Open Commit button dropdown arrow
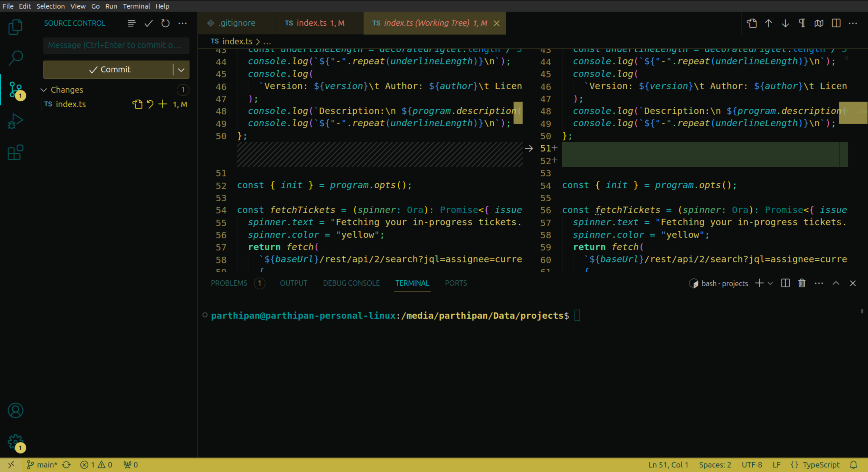Image resolution: width=868 pixels, height=472 pixels. 181,70
